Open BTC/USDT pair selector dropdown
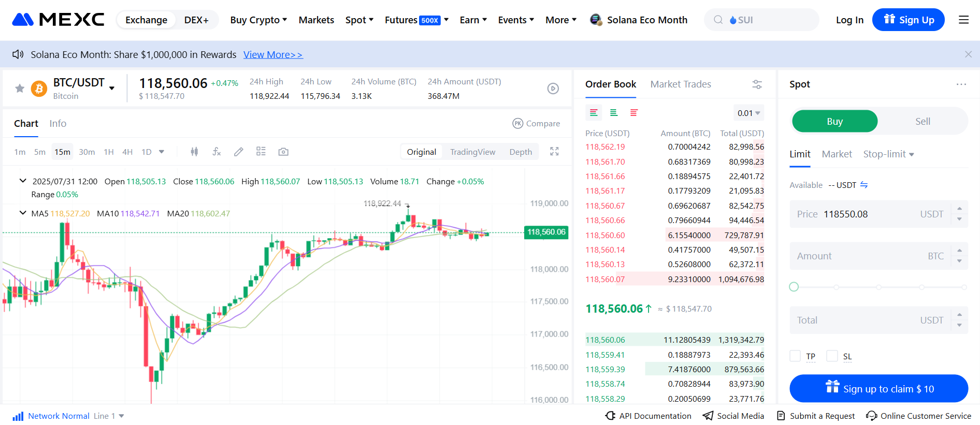980x425 pixels. pos(112,89)
